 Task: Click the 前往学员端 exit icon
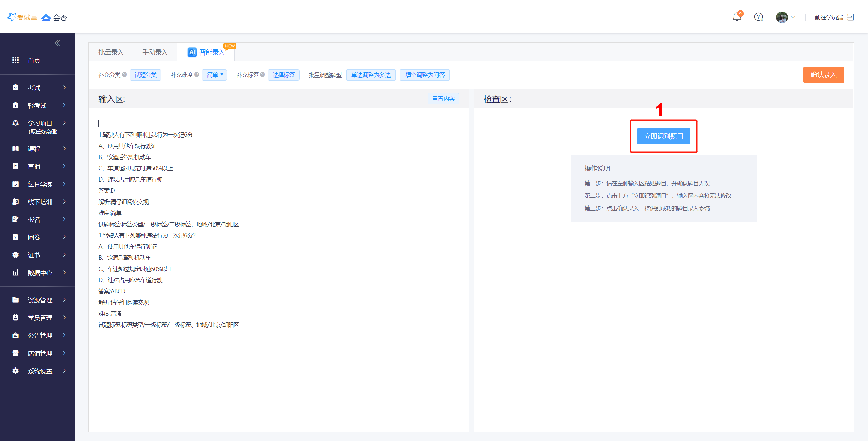(x=850, y=17)
